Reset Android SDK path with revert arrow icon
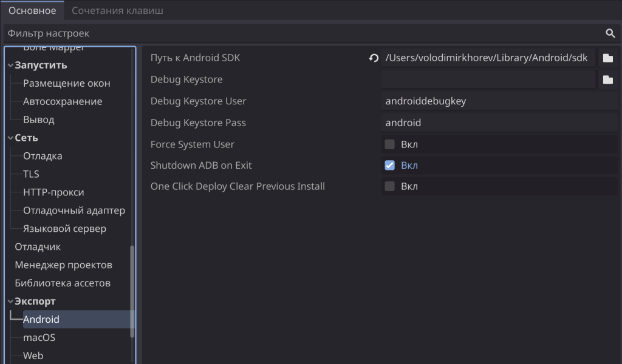Screen dimensions: 622x364 click(374, 58)
